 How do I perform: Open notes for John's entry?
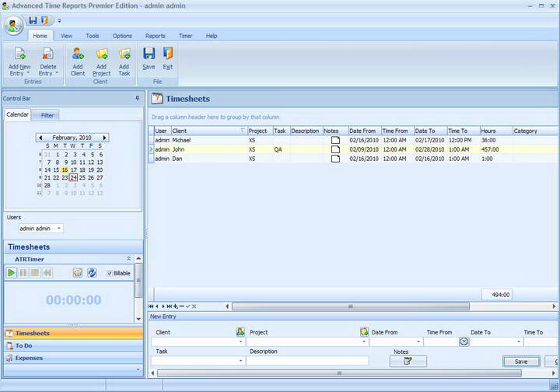click(335, 149)
